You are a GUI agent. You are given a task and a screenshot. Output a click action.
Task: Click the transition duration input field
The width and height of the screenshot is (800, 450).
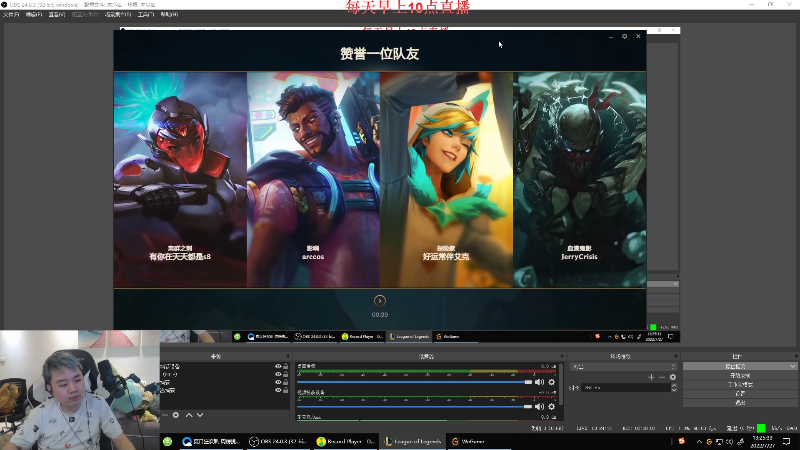pos(626,388)
